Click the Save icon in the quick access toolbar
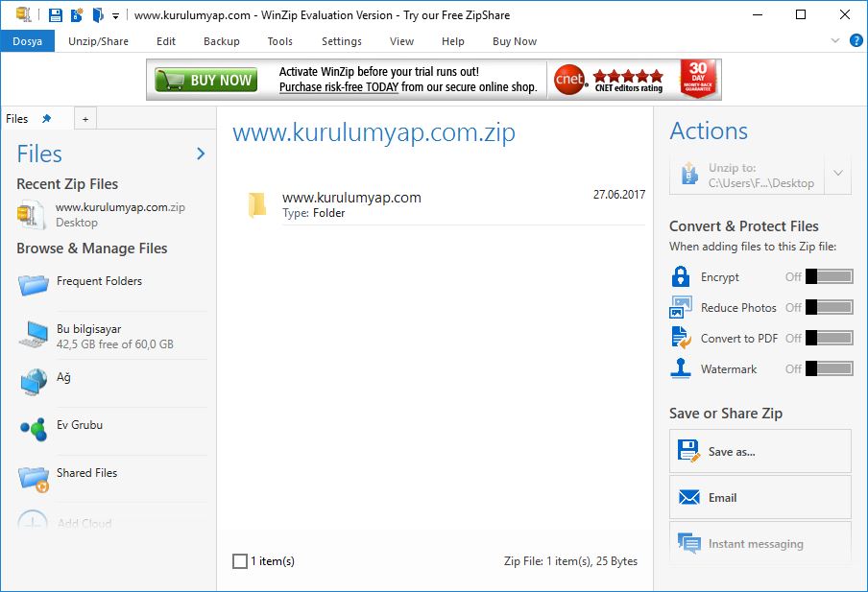This screenshot has width=868, height=592. click(56, 15)
